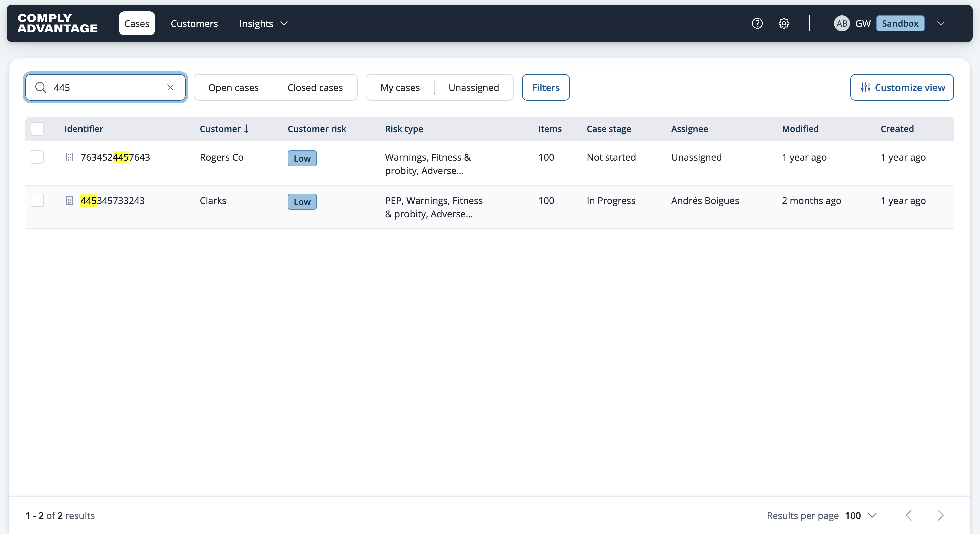Open the help question mark icon

757,24
